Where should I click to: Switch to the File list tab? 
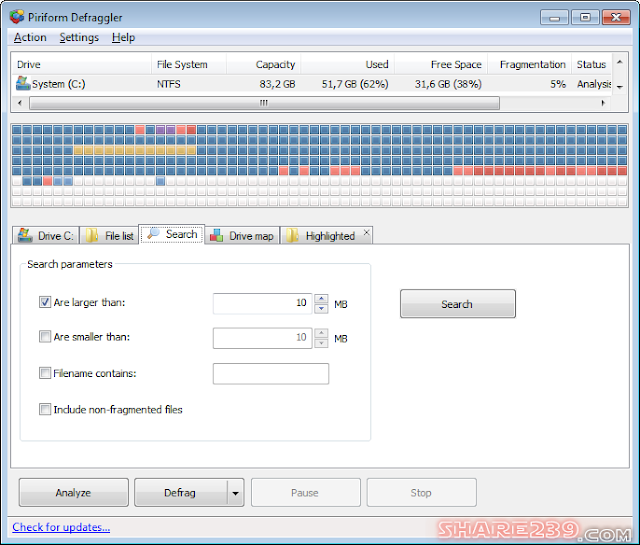(x=109, y=236)
